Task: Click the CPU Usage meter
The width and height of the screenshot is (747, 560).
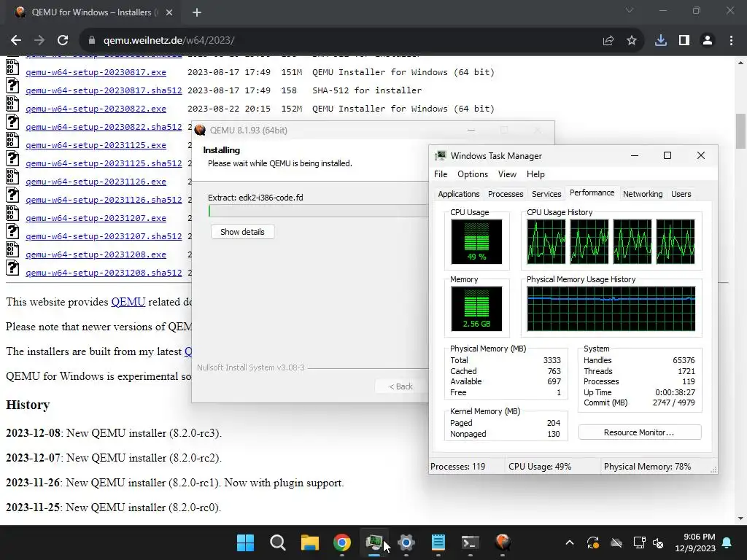Action: pos(476,241)
